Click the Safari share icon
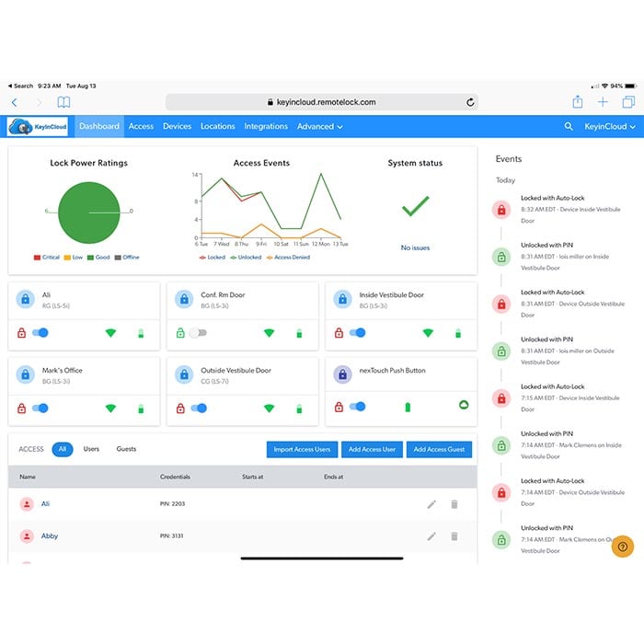The height and width of the screenshot is (644, 644). [x=577, y=102]
